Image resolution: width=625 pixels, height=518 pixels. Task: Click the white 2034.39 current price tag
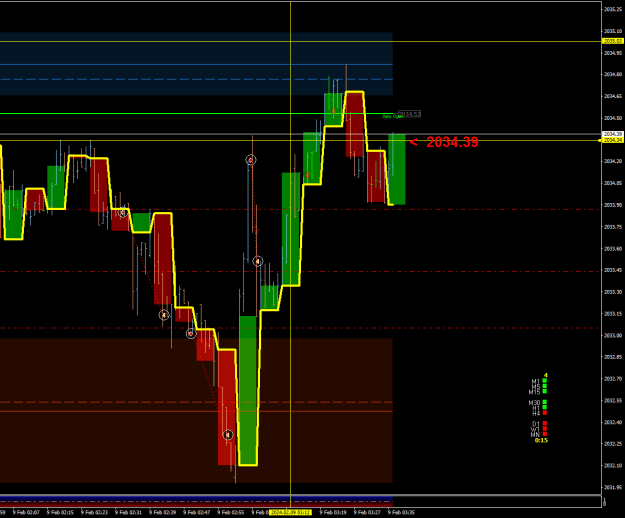click(613, 134)
